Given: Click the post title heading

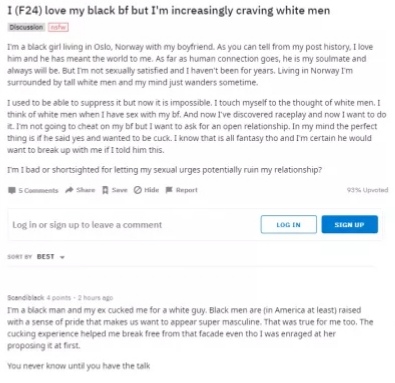Looking at the screenshot, I should coord(169,11).
